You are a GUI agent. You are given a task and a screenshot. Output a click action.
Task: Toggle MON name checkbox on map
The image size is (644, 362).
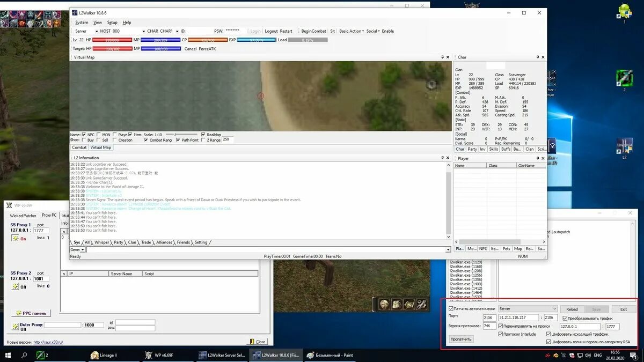pos(99,135)
